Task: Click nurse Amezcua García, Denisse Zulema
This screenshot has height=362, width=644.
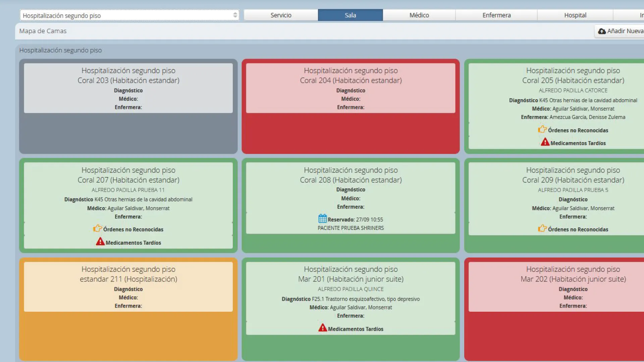Action: [x=587, y=117]
